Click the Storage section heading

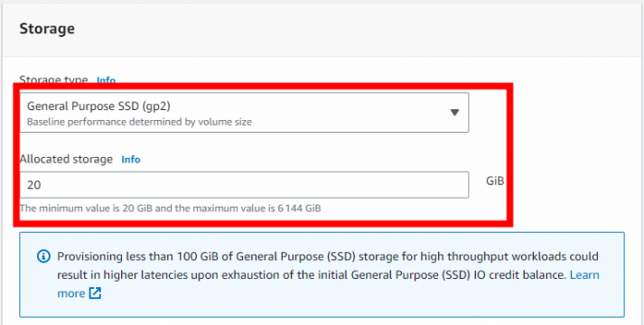coord(47,29)
